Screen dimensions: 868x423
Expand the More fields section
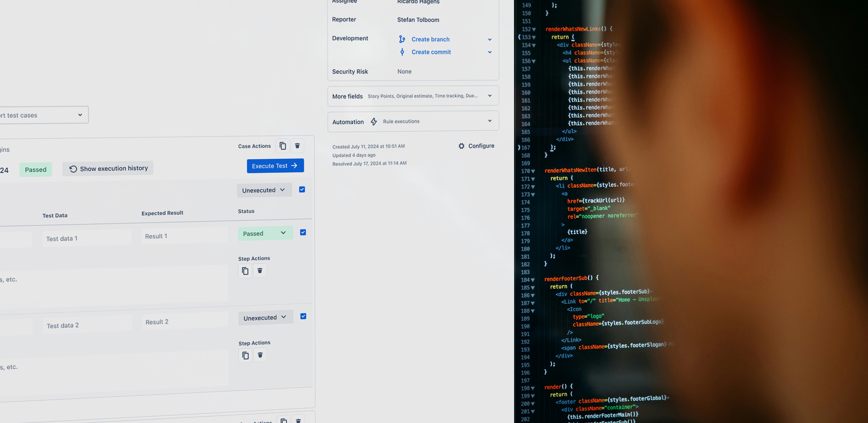point(490,96)
